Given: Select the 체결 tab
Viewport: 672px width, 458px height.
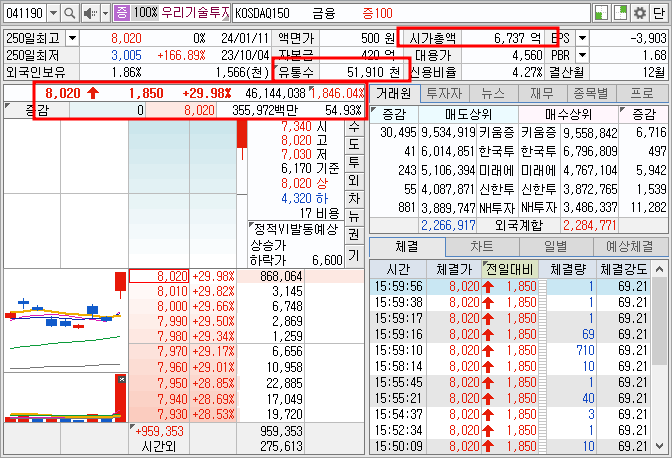Looking at the screenshot, I should pyautogui.click(x=407, y=247).
